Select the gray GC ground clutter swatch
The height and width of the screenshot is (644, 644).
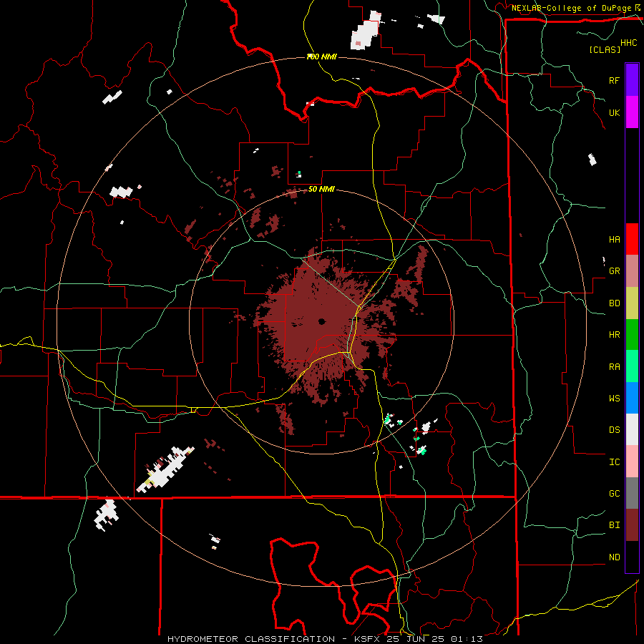coord(632,493)
